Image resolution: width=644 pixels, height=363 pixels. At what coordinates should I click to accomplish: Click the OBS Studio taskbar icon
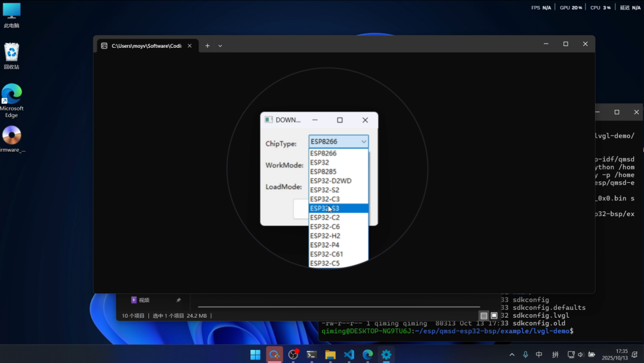click(293, 355)
